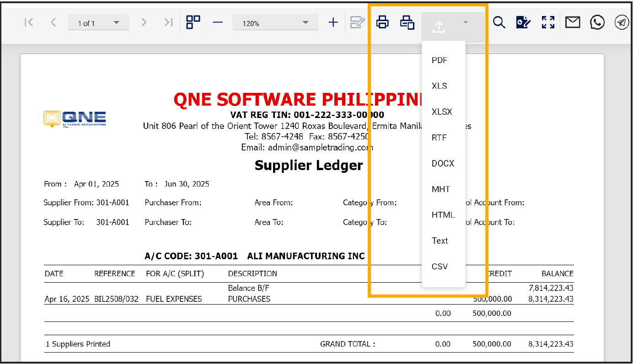Click the BALANCE column header
This screenshot has height=364, width=633.
coord(558,273)
